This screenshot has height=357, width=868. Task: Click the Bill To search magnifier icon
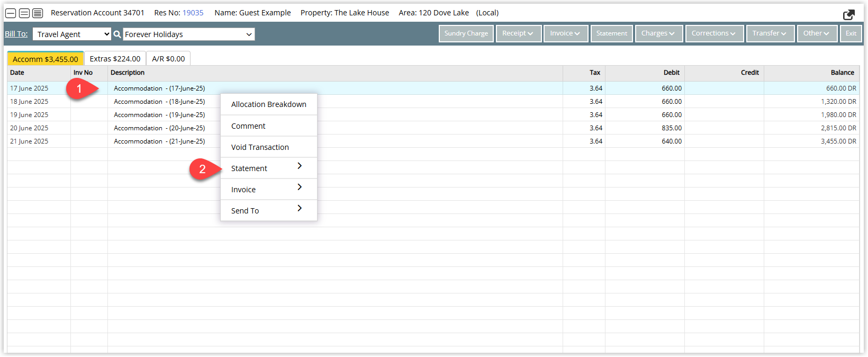117,34
